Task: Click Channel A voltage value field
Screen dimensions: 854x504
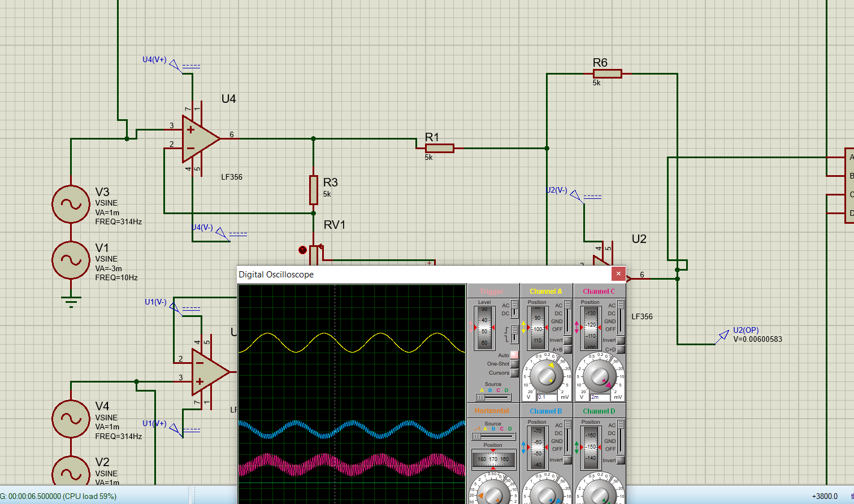Action: pyautogui.click(x=547, y=397)
